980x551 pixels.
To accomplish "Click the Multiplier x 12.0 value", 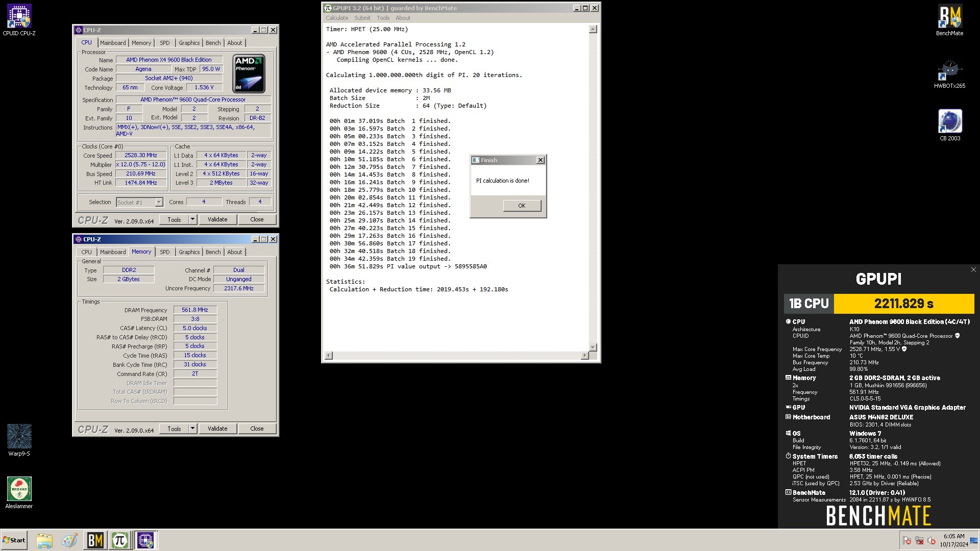I will 141,164.
